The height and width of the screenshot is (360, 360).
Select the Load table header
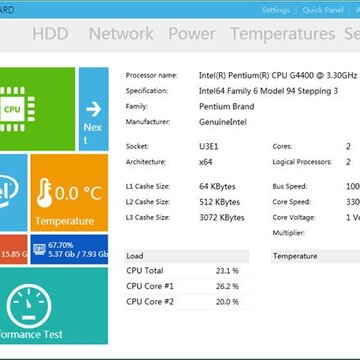[x=187, y=256]
